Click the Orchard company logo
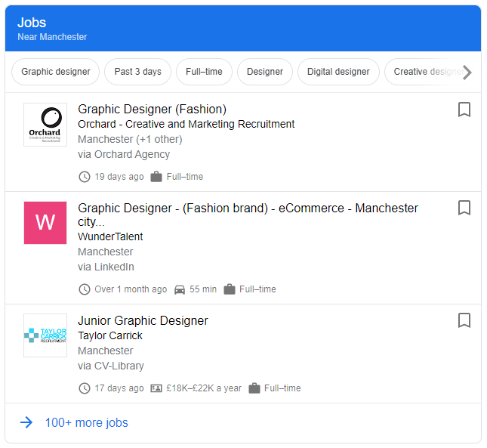 [45, 125]
